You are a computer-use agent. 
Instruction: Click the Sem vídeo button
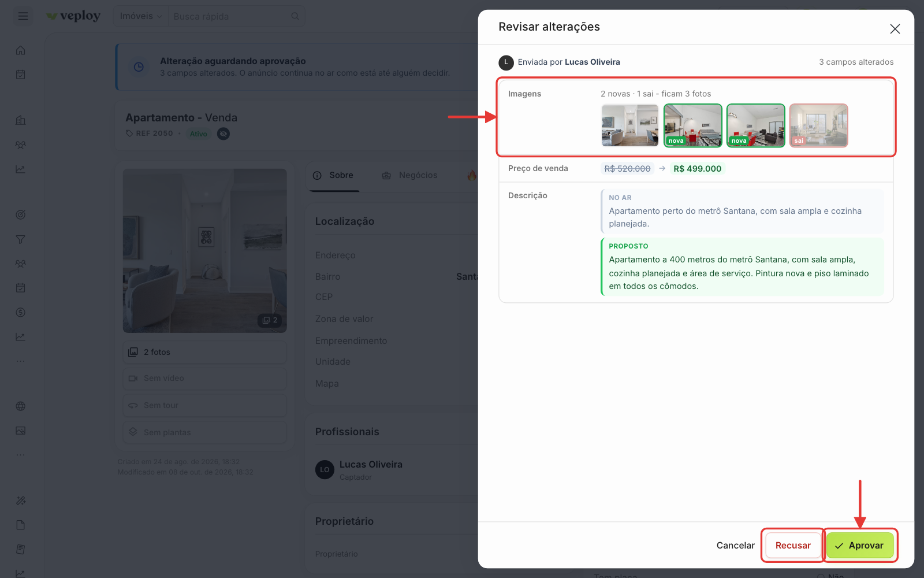point(204,378)
